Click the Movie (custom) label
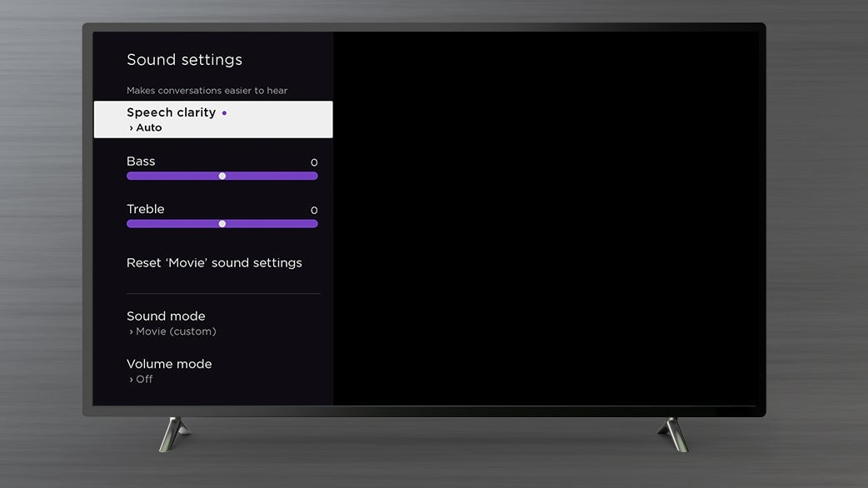This screenshot has width=868, height=488. (x=175, y=331)
